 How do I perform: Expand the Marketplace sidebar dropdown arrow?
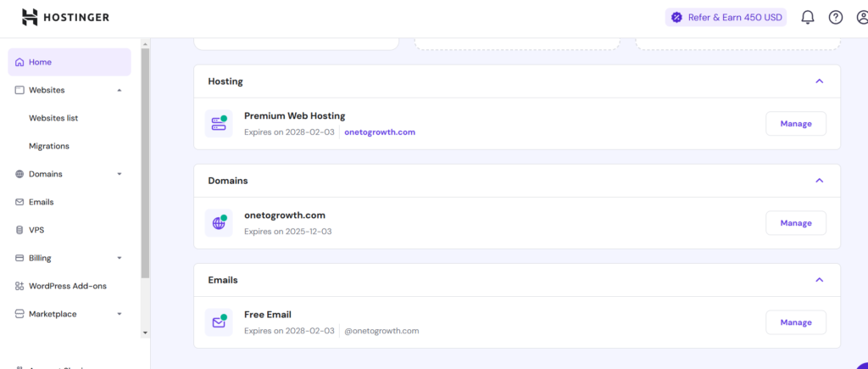(120, 314)
